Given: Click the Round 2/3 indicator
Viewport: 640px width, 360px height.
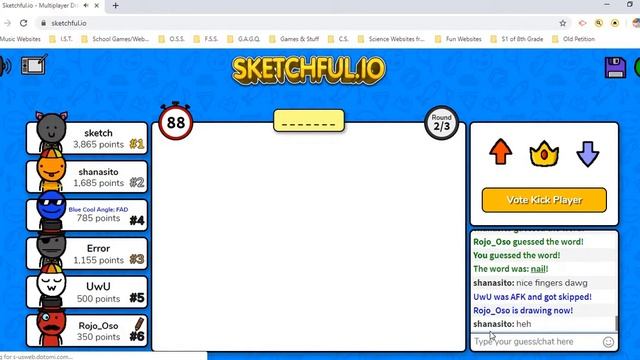Looking at the screenshot, I should point(441,122).
